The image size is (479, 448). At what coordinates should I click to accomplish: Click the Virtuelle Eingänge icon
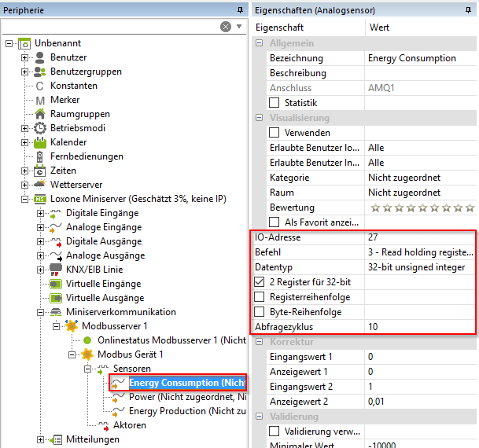tap(56, 284)
